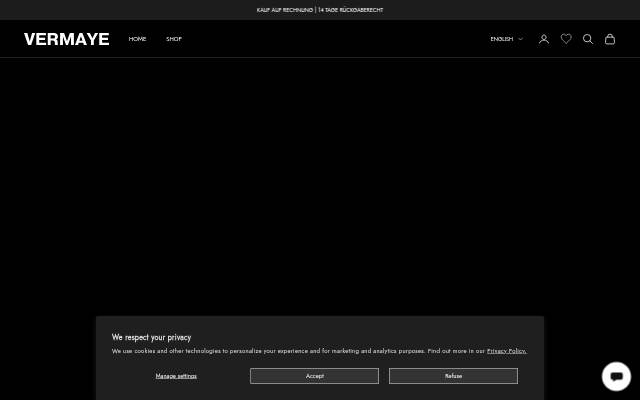Expand the ENGLISH language dropdown
640x400 pixels.
[x=507, y=39]
